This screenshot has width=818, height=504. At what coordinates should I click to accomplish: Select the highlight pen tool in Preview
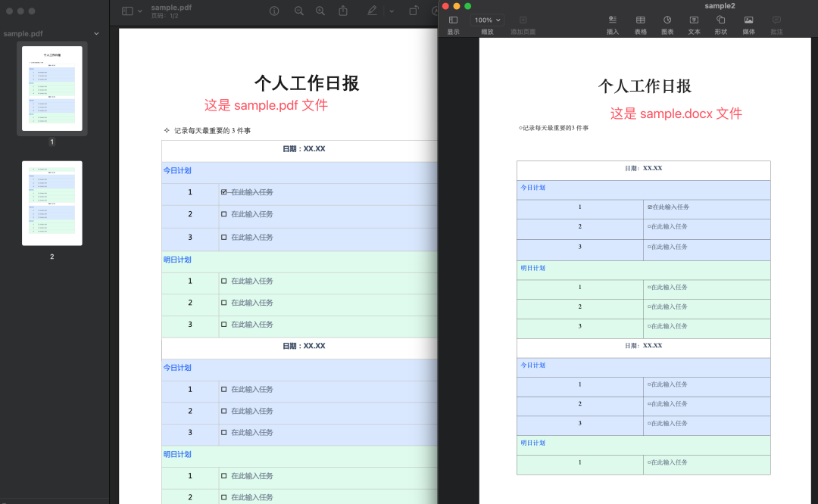pyautogui.click(x=372, y=11)
